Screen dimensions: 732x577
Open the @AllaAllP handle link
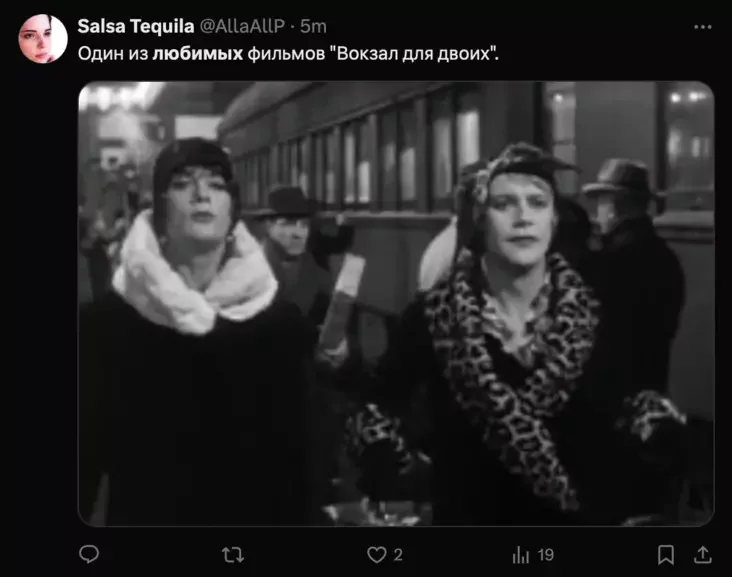point(242,27)
